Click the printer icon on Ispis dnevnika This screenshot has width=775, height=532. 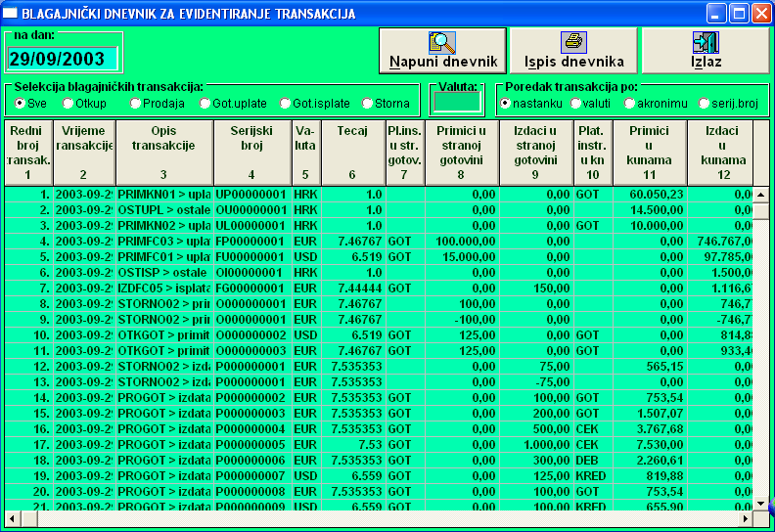573,42
